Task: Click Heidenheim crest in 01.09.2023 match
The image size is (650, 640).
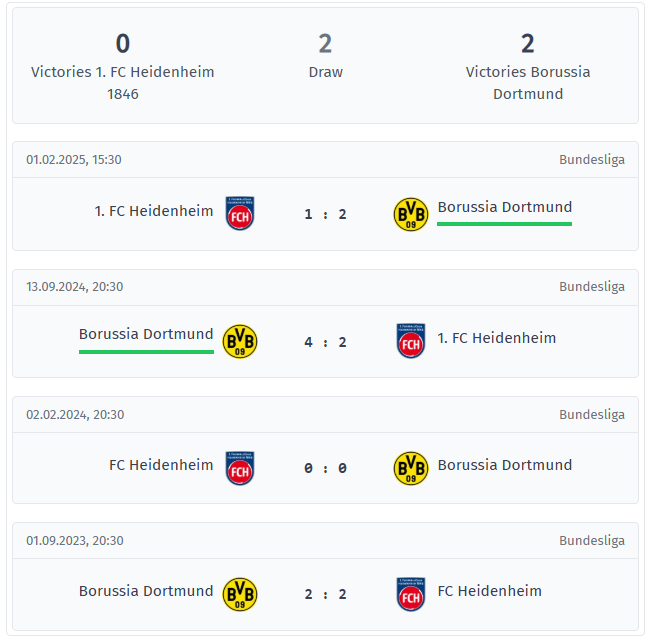Action: (411, 594)
